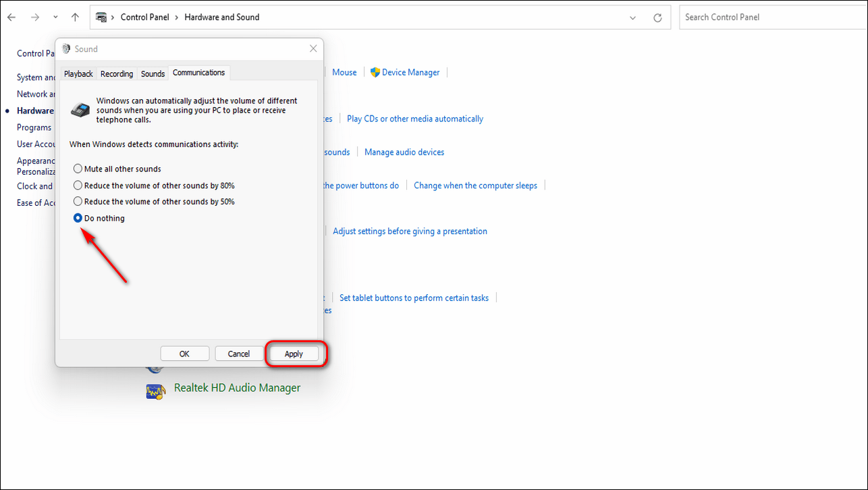Click the Device Manager shield icon
The image size is (868, 490).
(375, 72)
